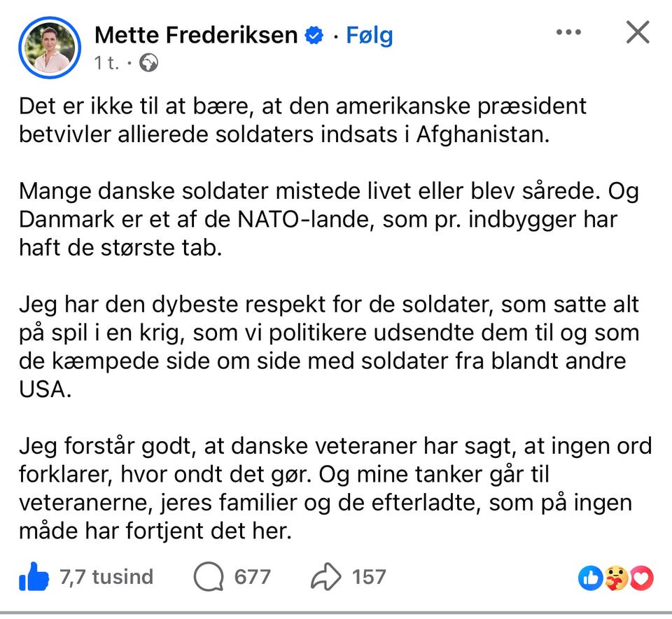Click the share arrow icon

(x=326, y=577)
